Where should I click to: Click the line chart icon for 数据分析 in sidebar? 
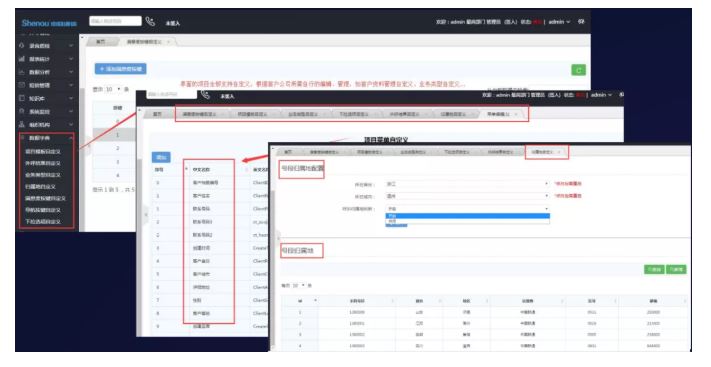click(21, 72)
